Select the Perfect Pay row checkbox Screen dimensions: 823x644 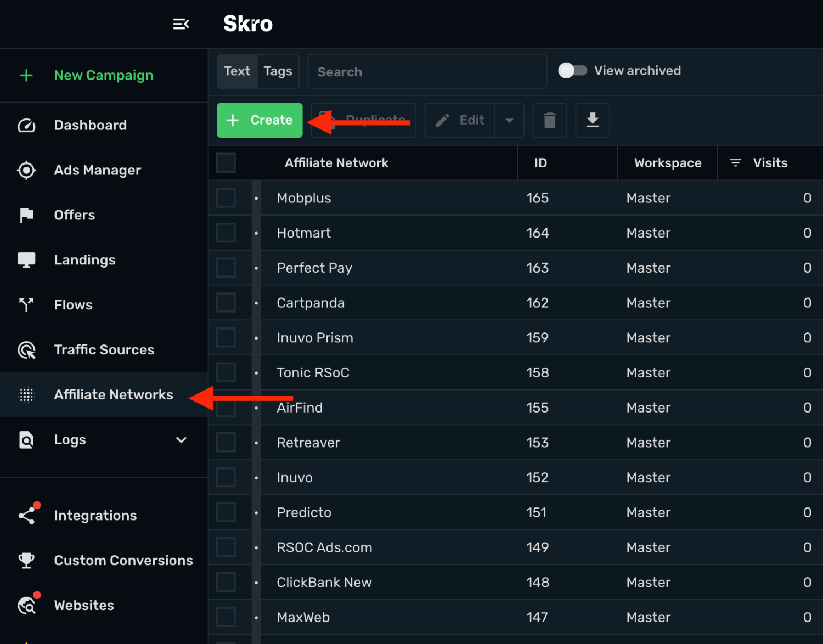coord(226,268)
